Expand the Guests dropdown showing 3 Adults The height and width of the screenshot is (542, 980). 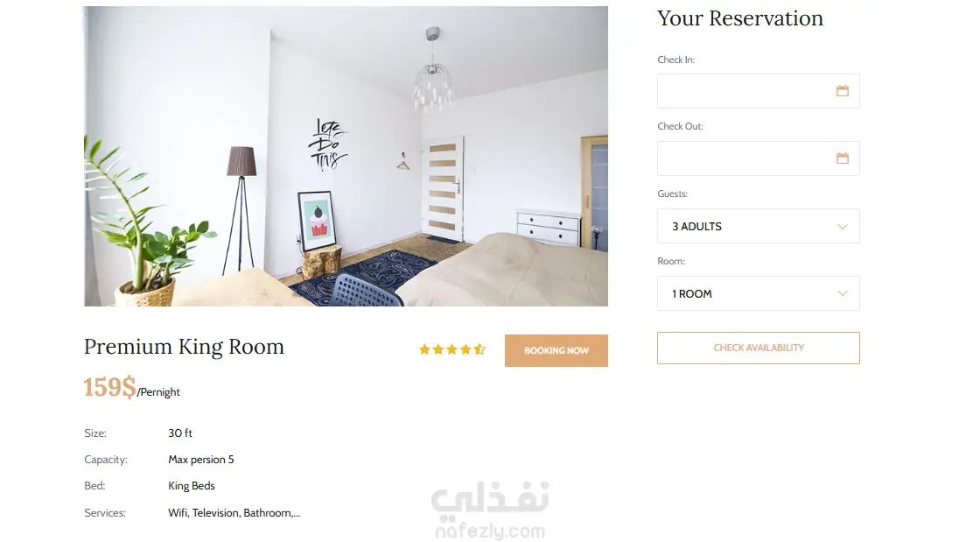coord(758,226)
